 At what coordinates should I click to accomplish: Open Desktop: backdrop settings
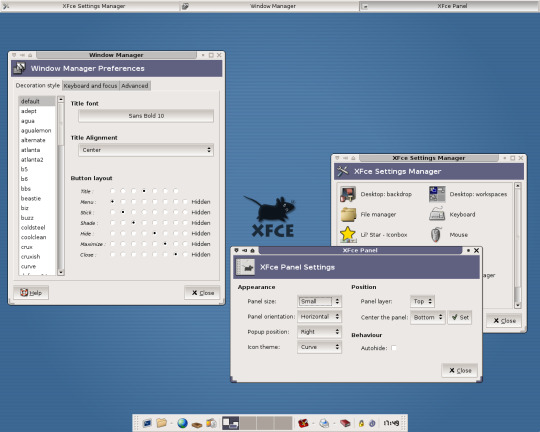pos(376,194)
